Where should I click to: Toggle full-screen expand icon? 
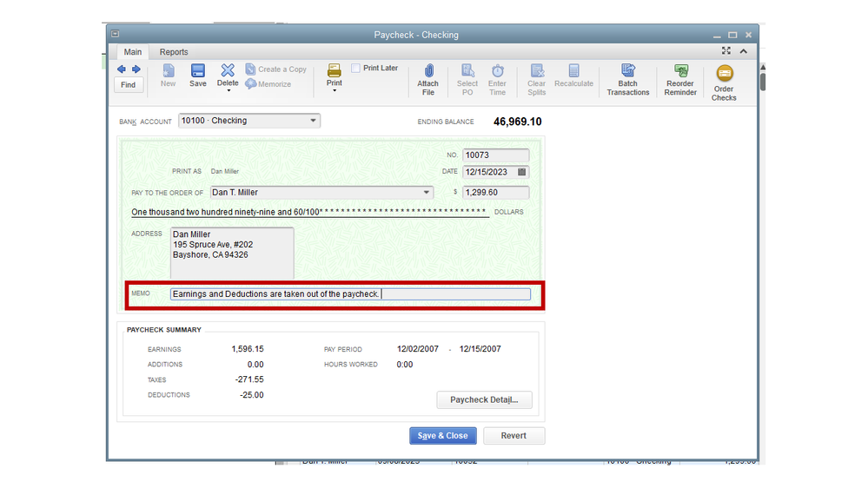(726, 51)
